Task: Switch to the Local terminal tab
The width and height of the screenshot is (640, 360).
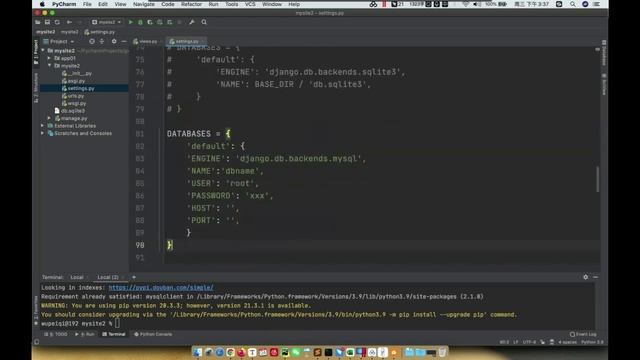Action: click(77, 277)
